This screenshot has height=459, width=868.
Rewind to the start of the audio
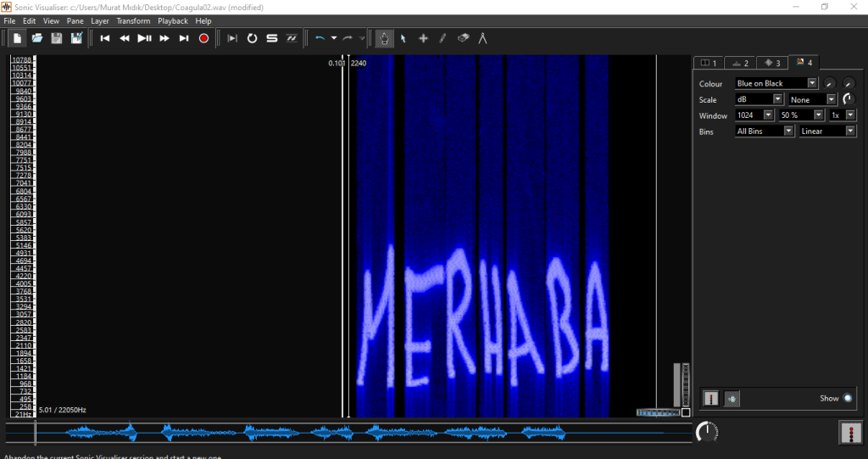(x=105, y=38)
